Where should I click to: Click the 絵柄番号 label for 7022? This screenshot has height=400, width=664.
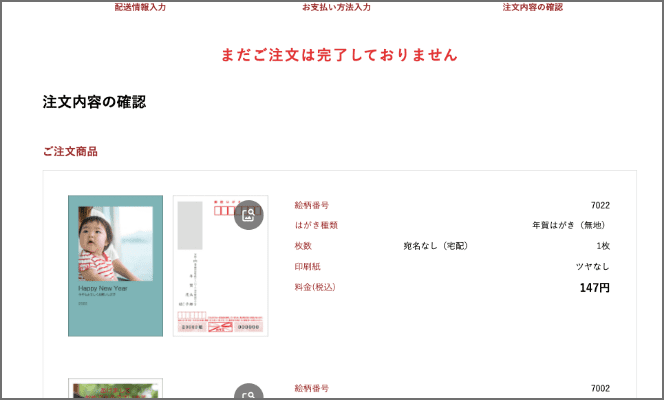(312, 205)
